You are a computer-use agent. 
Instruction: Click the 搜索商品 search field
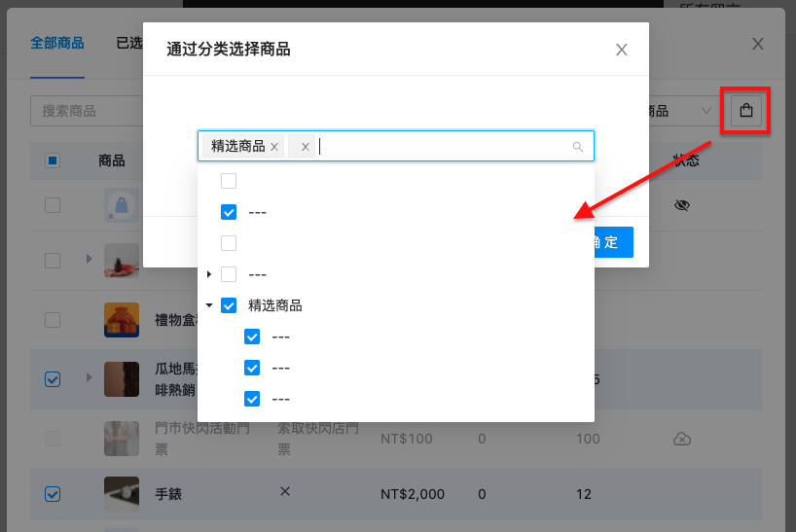pyautogui.click(x=87, y=111)
